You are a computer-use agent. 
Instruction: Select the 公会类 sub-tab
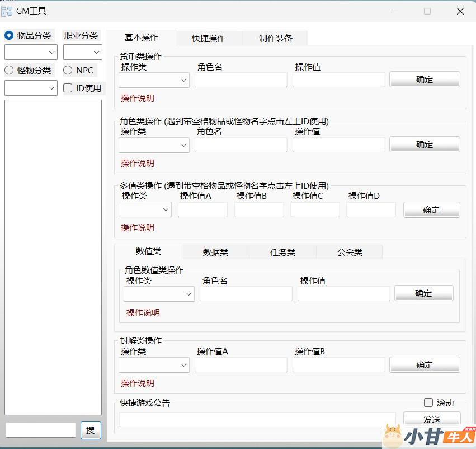[350, 252]
